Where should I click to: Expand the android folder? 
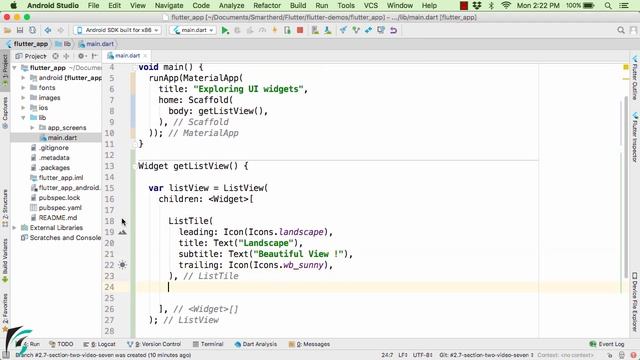[23, 78]
